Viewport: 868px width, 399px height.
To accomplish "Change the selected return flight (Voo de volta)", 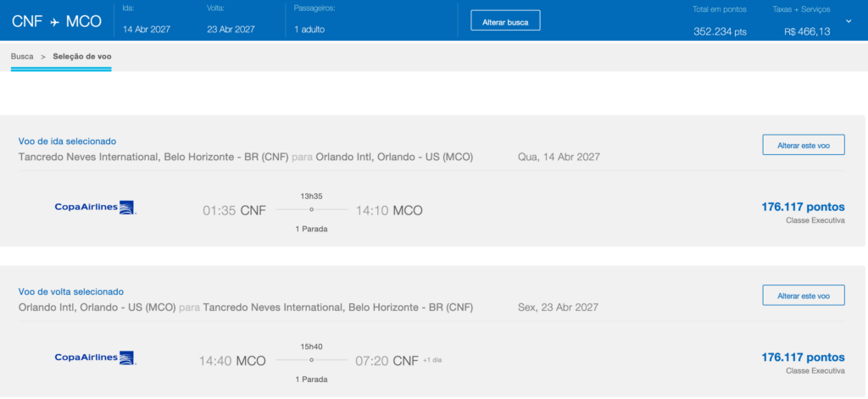I will point(804,296).
